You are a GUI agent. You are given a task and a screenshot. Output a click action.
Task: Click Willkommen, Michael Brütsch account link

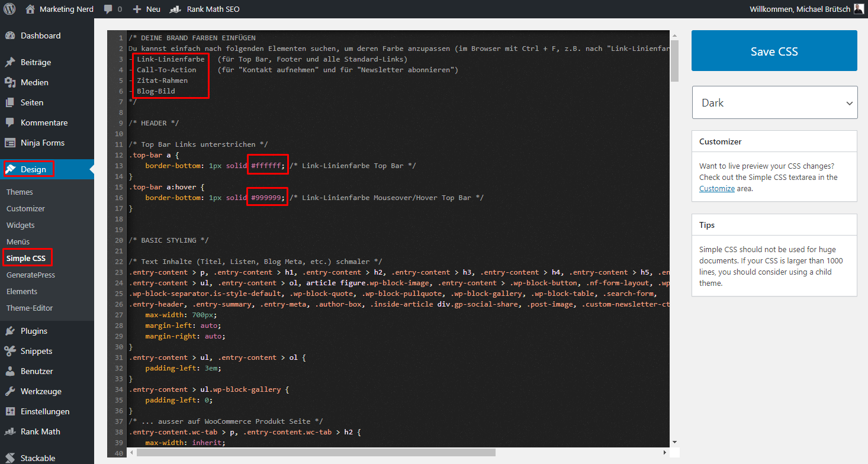click(799, 9)
